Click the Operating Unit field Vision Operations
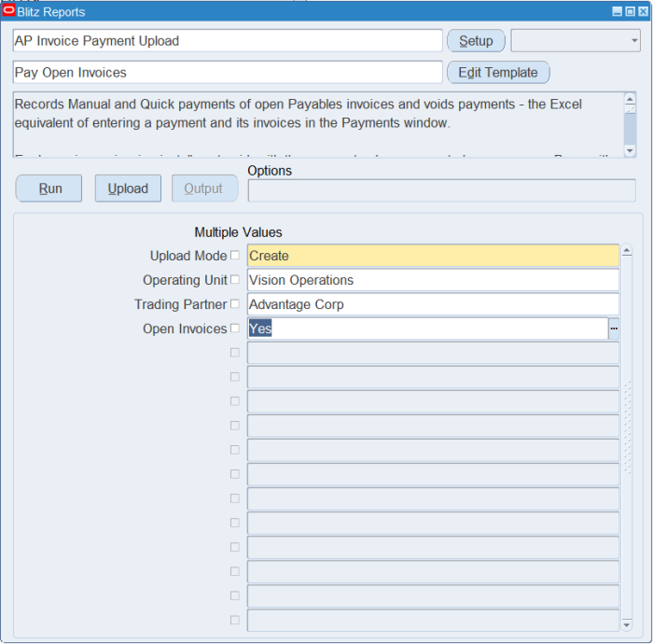653x644 pixels. [x=433, y=280]
